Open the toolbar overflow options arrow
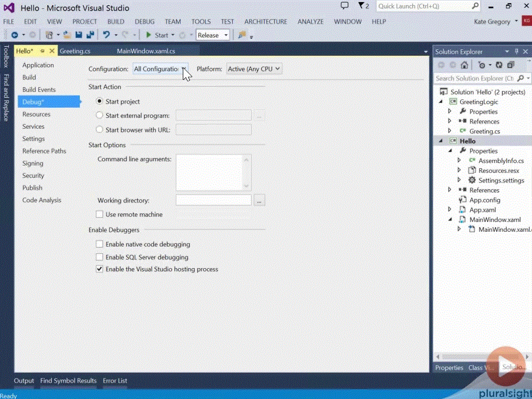 tap(252, 37)
